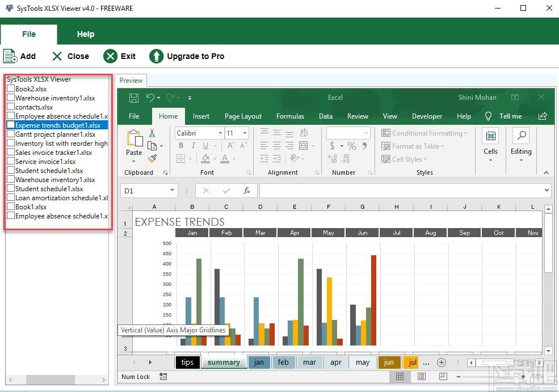
Task: Select the jun sheet tab
Action: coord(389,363)
